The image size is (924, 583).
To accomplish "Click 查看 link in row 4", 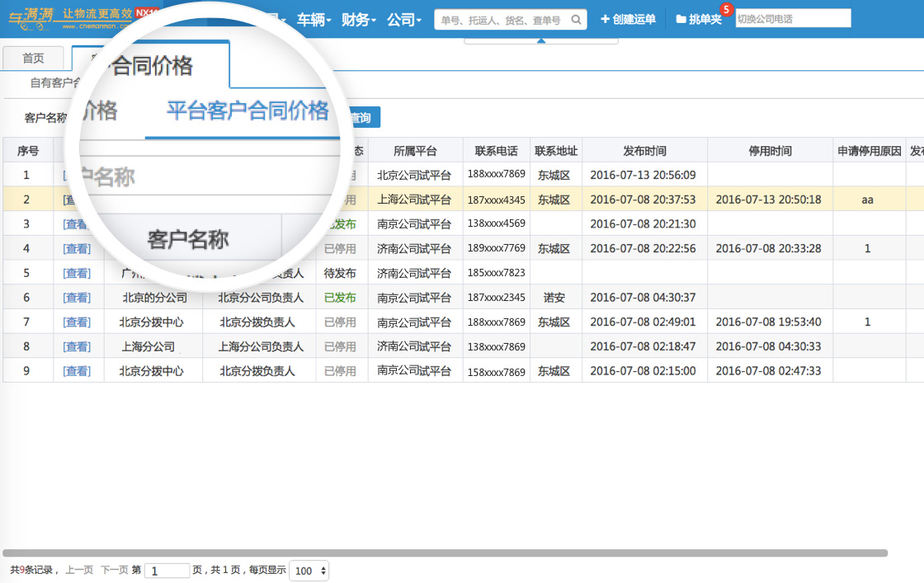I will coord(78,248).
